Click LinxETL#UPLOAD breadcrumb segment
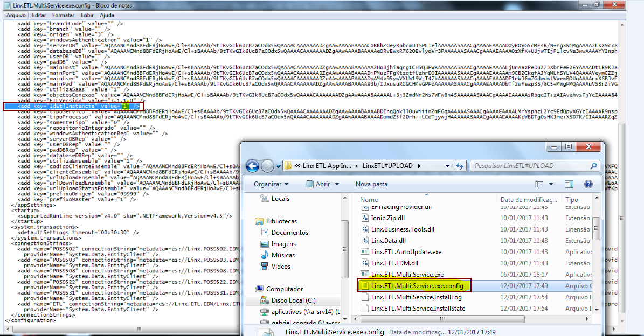 click(x=387, y=166)
